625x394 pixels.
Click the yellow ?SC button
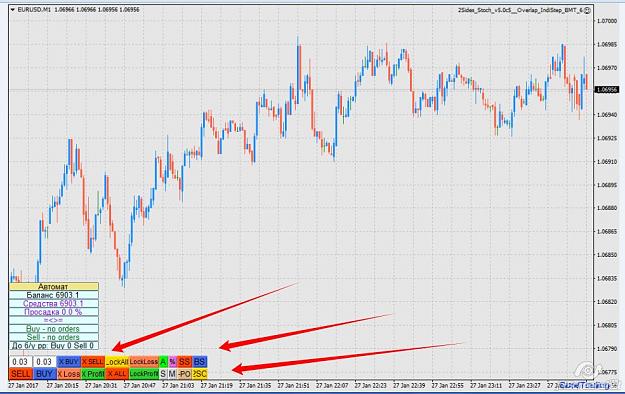[200, 374]
